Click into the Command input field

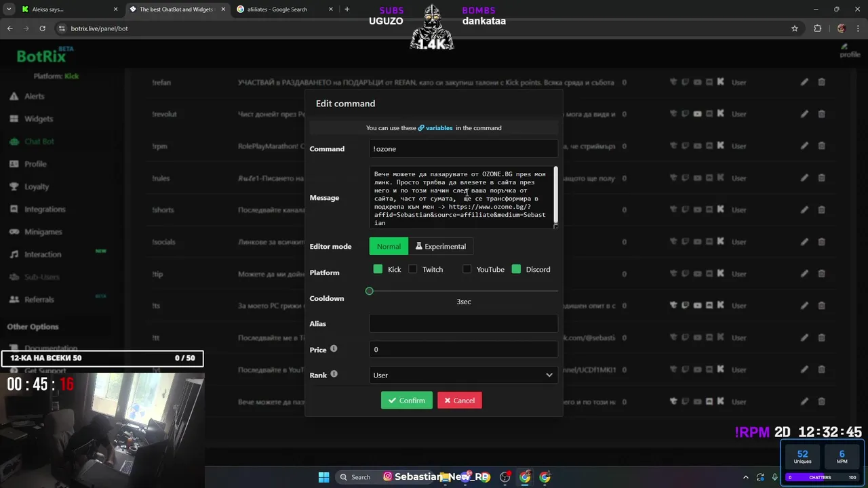(x=464, y=148)
